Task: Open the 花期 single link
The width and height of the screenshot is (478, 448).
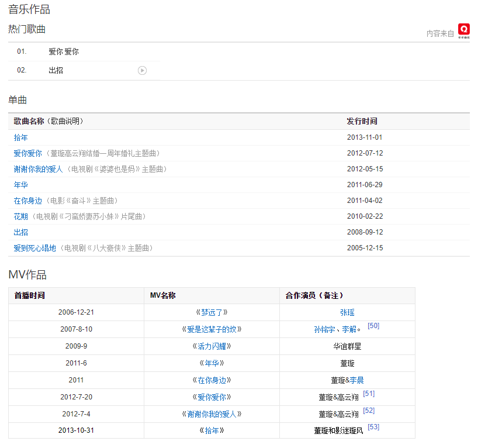Action: tap(21, 216)
